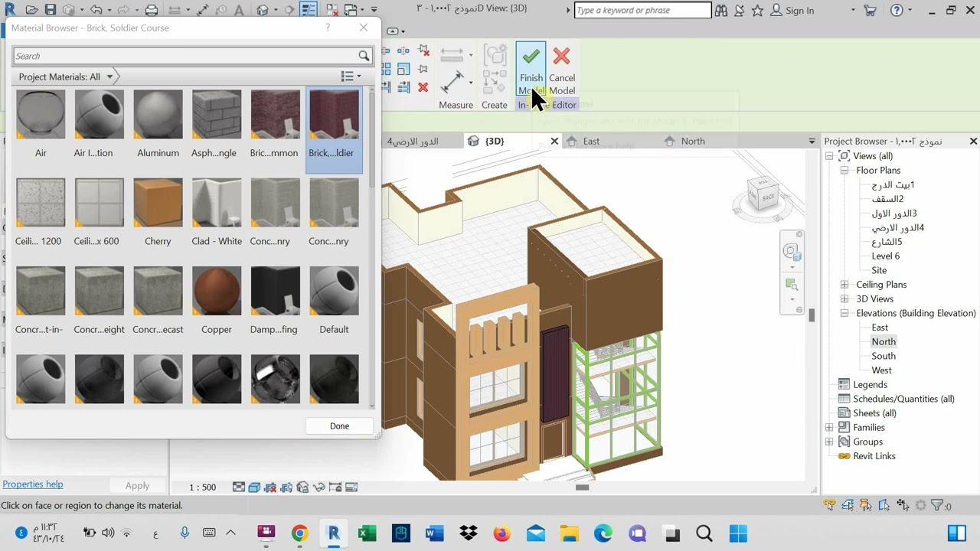Open the South elevation in Project Browser
The height and width of the screenshot is (551, 980).
click(x=883, y=356)
